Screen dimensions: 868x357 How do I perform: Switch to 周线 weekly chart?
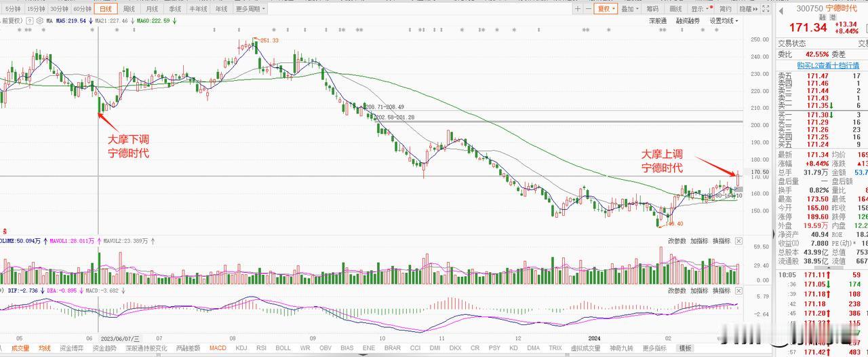pos(129,9)
